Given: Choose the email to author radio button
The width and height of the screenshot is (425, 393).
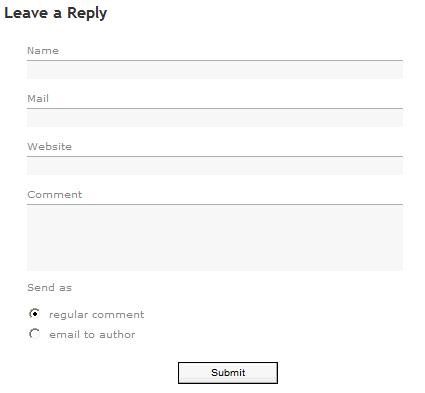Looking at the screenshot, I should pyautogui.click(x=34, y=334).
